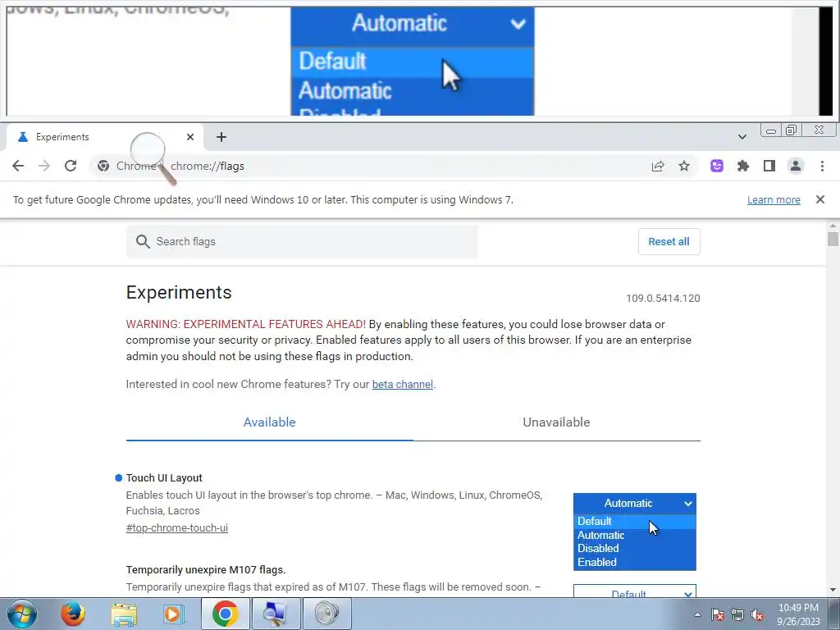Open Chrome's three-dot menu

coord(822,166)
